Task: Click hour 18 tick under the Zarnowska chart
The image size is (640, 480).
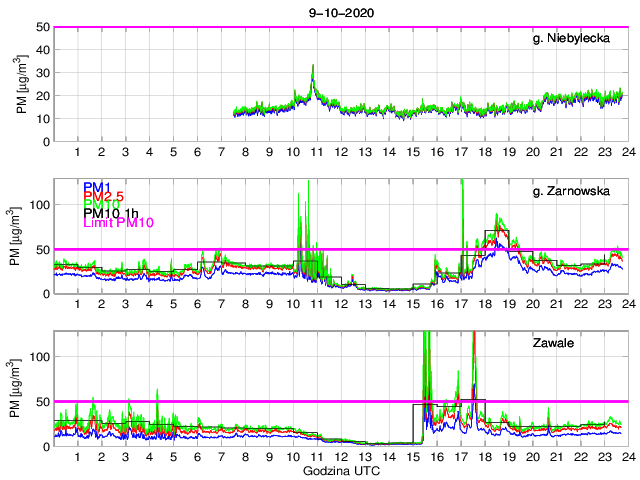Action: (x=485, y=304)
